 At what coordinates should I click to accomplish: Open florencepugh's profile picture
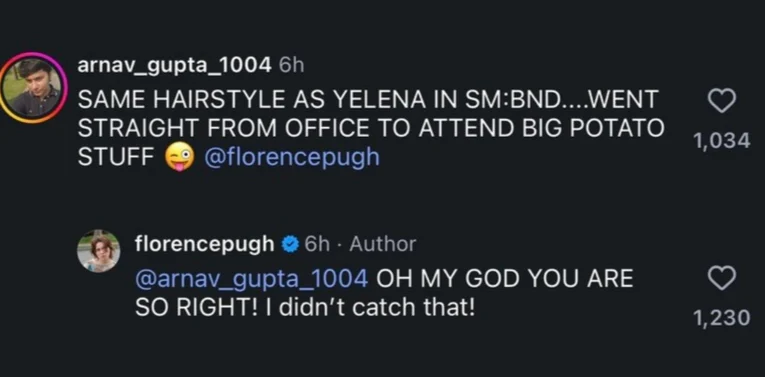pyautogui.click(x=99, y=251)
